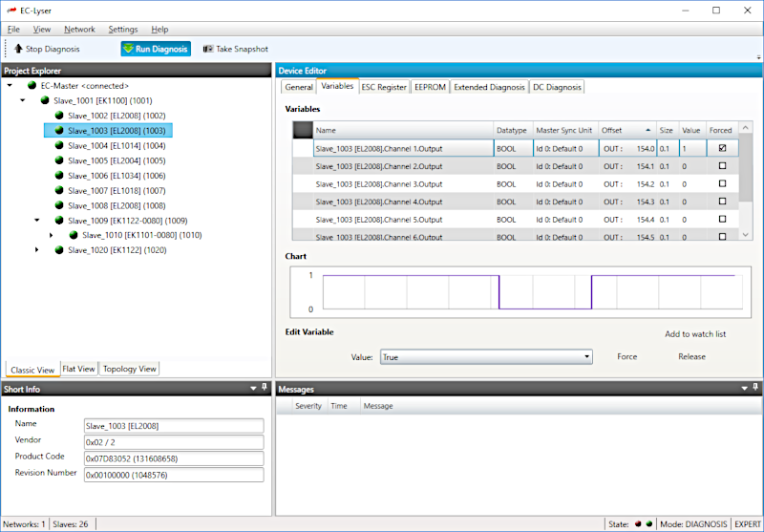Screen dimensions: 764x532
Task: Click the green status icon of Slave_1005 [EL2004]
Action: [x=59, y=160]
